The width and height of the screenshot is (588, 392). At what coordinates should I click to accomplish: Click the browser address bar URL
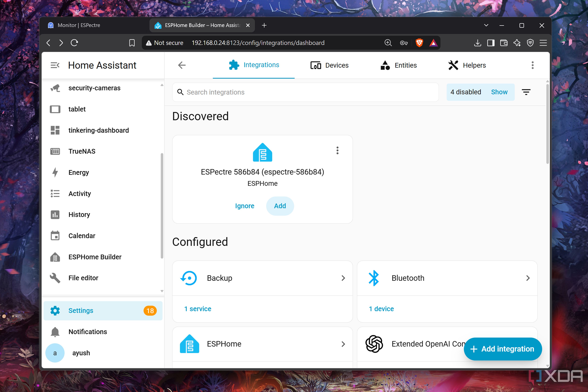[x=258, y=43]
